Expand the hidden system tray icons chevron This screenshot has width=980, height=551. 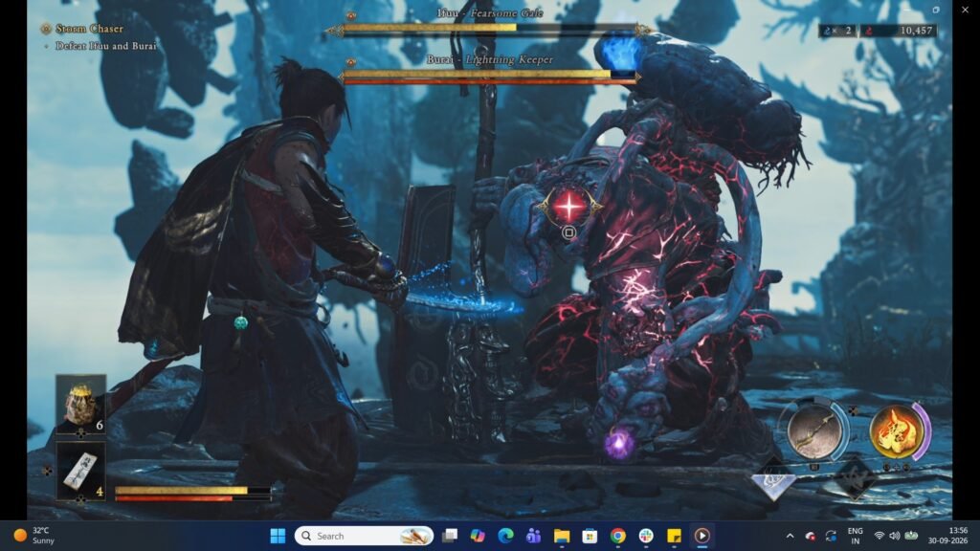click(x=790, y=536)
